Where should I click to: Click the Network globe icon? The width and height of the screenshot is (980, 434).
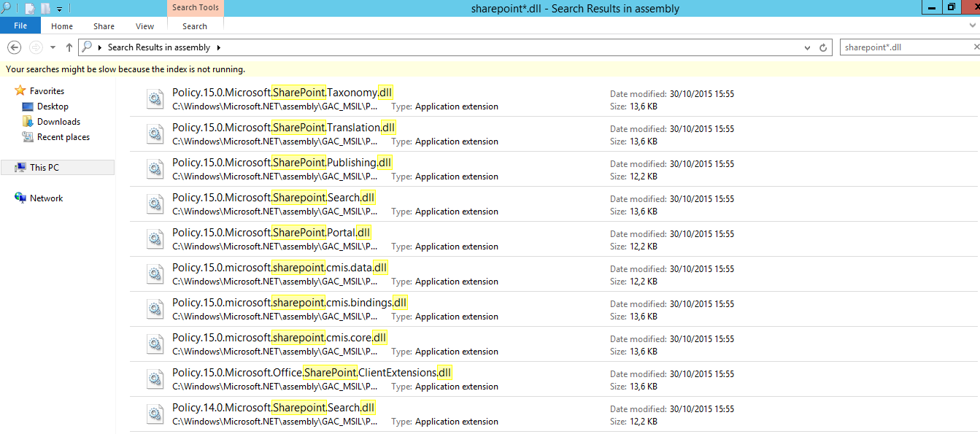point(20,198)
